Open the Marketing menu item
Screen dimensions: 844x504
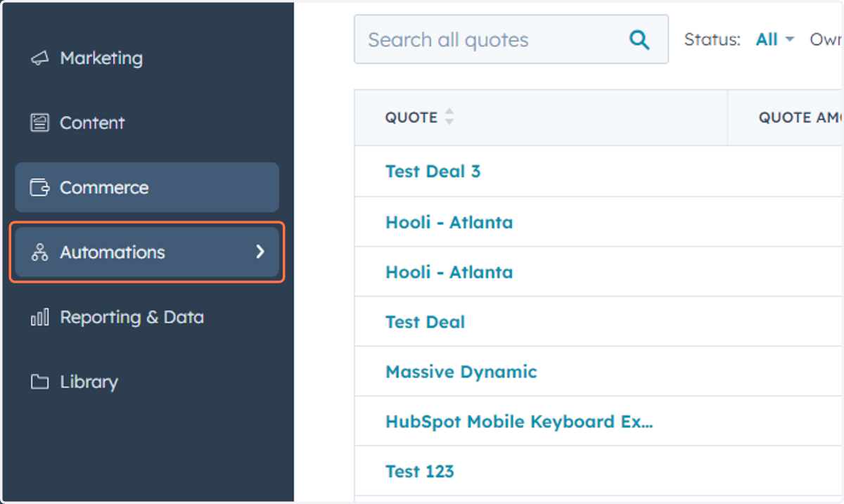coord(147,58)
